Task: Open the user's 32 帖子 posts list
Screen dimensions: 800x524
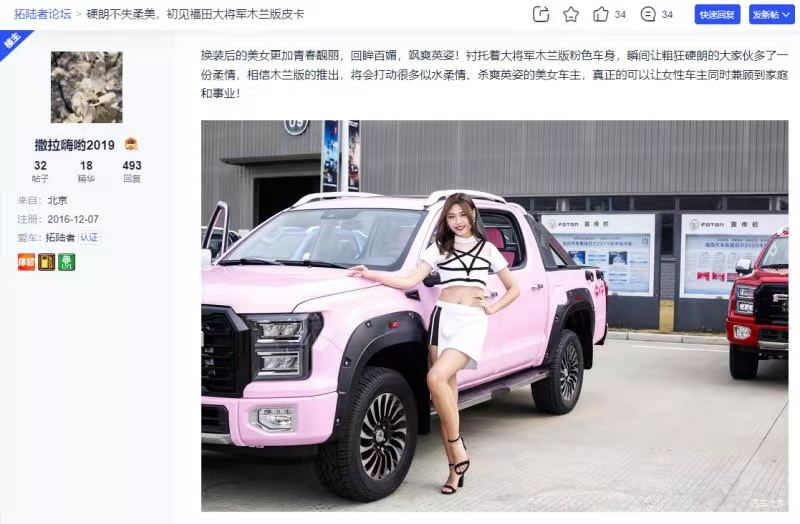Action: tap(40, 171)
